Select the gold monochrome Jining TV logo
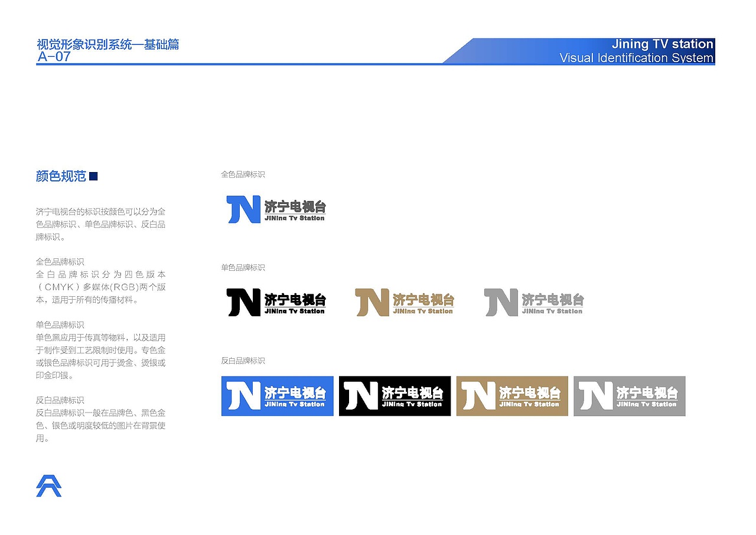The image size is (756, 535). pyautogui.click(x=405, y=302)
